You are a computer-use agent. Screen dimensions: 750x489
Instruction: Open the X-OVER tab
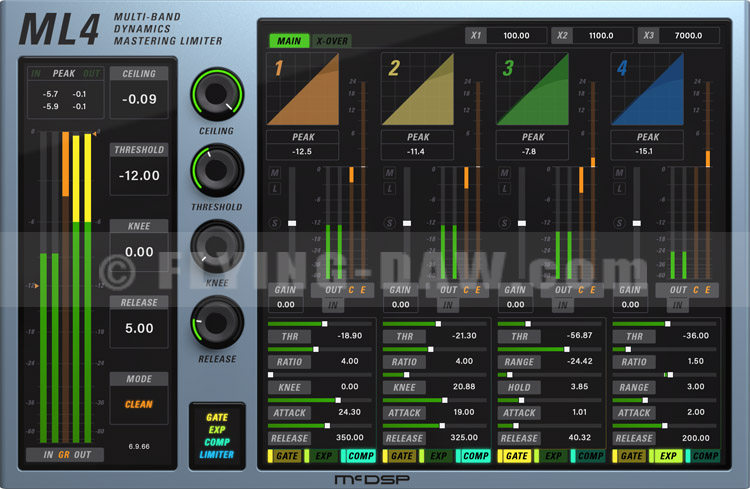331,41
